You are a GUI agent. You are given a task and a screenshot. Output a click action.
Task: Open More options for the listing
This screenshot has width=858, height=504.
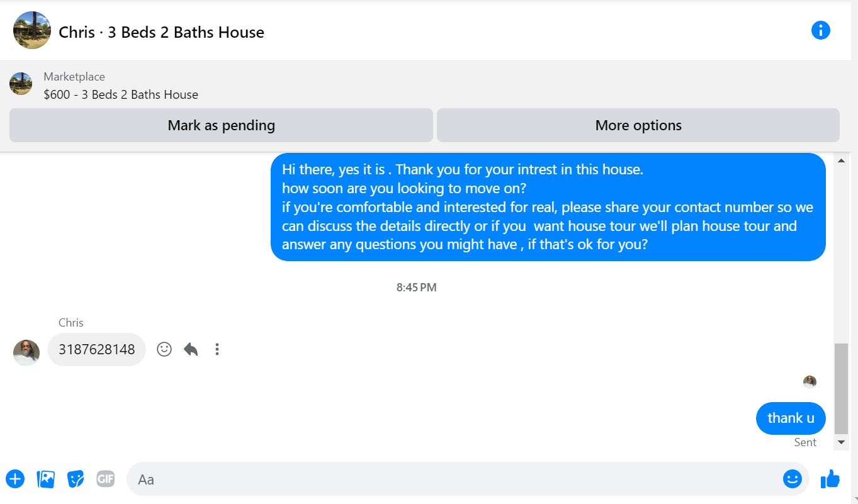pyautogui.click(x=638, y=125)
